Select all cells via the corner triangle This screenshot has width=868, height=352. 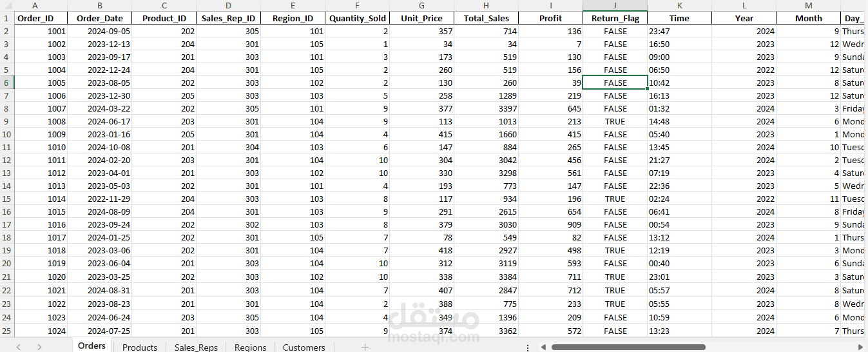(7, 5)
